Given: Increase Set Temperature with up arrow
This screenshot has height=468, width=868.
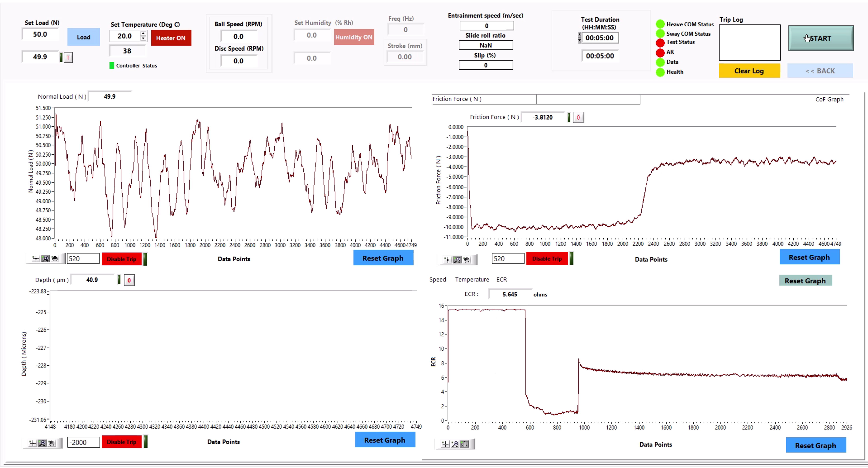Looking at the screenshot, I should coord(143,33).
